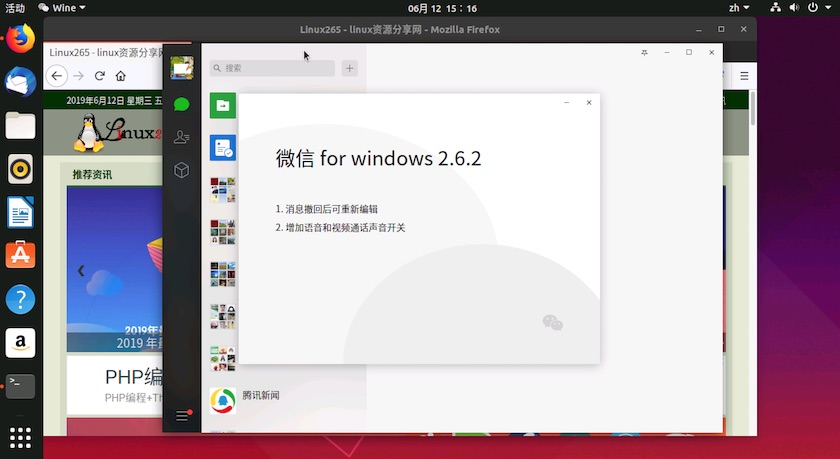Close the WeChat 2.6.2 about dialog
The height and width of the screenshot is (459, 840).
[x=589, y=102]
